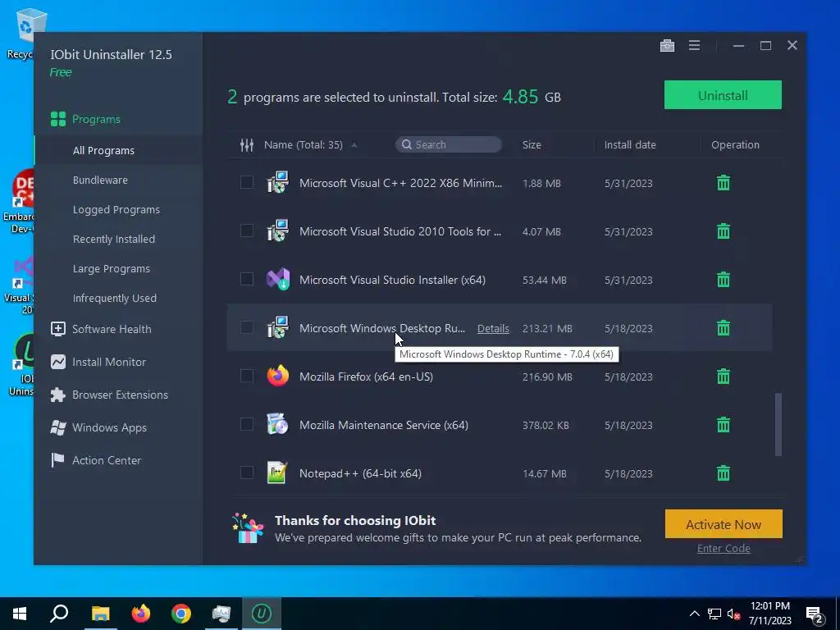Click the green Uninstall button
The height and width of the screenshot is (630, 840).
(723, 95)
